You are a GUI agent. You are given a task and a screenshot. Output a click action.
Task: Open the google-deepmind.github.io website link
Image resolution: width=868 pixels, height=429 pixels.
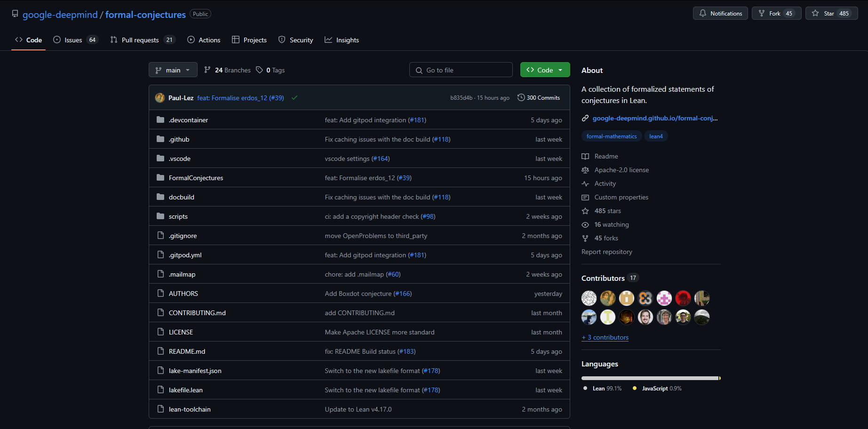click(x=655, y=118)
